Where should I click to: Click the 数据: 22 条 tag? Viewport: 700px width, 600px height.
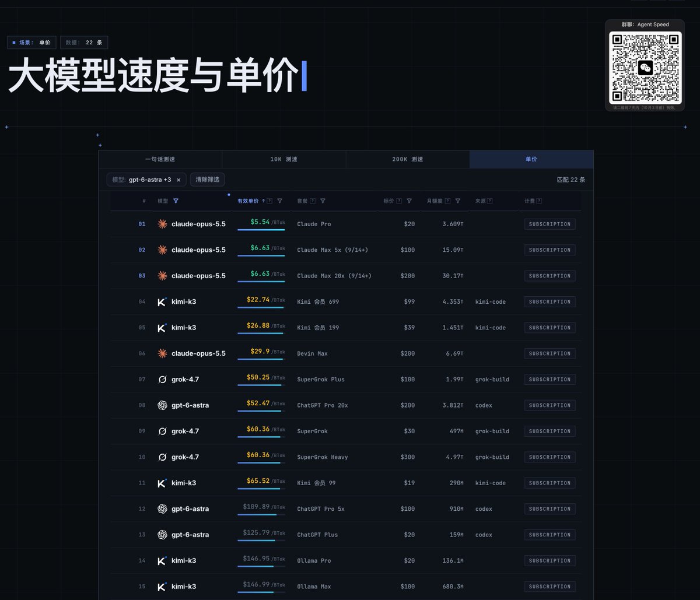[x=84, y=43]
